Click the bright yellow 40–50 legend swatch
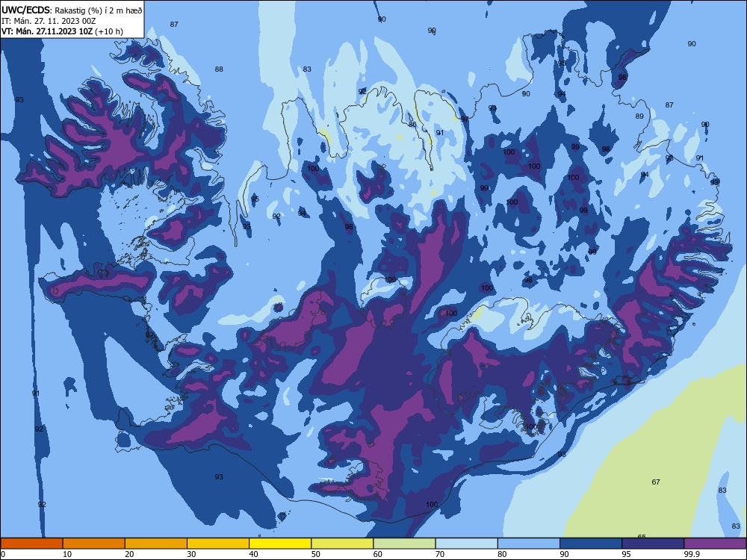The height and width of the screenshot is (560, 747). (280, 544)
